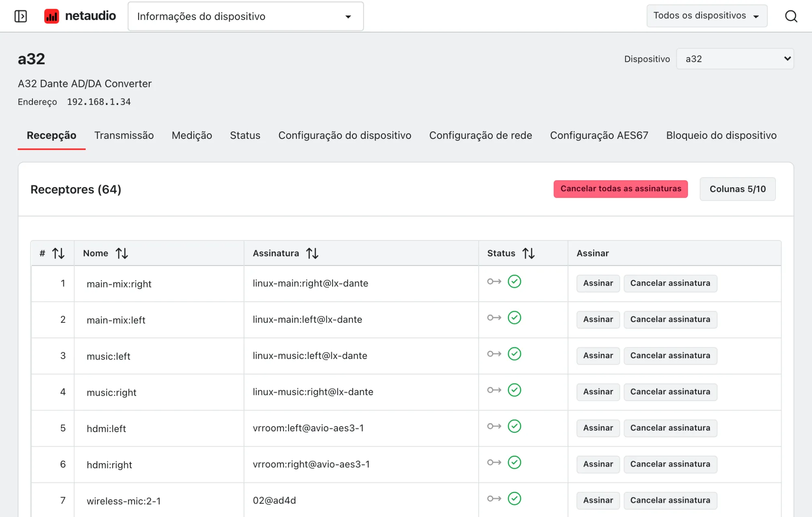Click Assinar for wireless-mic:2-1

pyautogui.click(x=598, y=500)
